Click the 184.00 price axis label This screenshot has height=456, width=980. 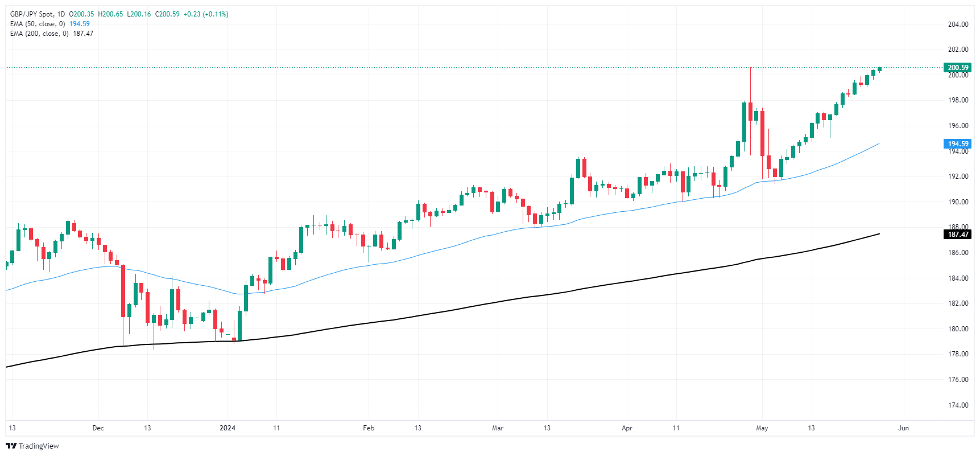(x=958, y=278)
